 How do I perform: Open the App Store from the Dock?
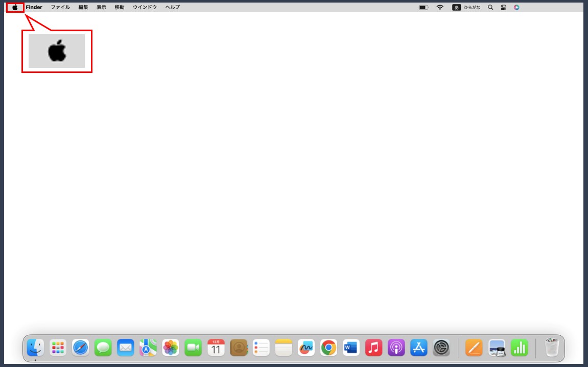point(418,348)
